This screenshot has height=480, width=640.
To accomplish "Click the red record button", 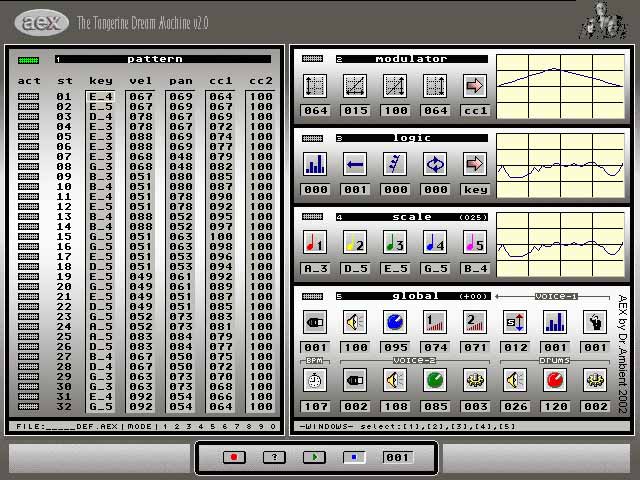I will pos(234,457).
